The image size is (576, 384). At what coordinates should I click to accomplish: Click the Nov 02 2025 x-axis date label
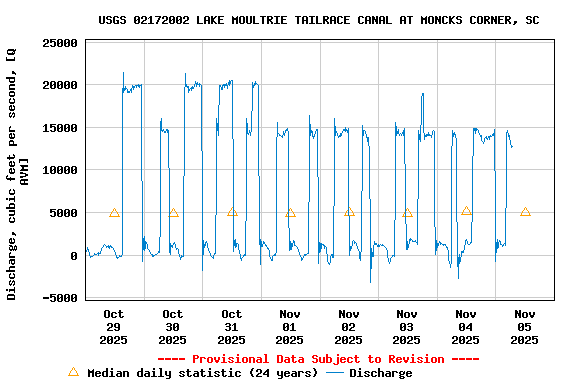point(348,327)
